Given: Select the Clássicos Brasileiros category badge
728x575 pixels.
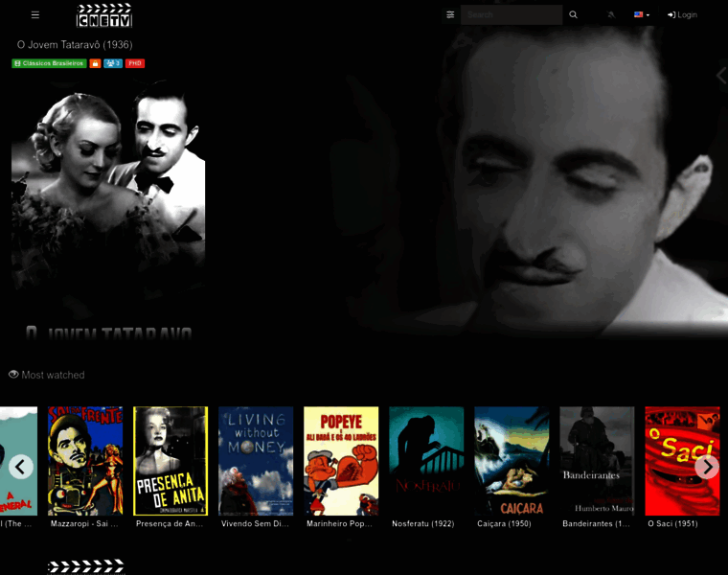Looking at the screenshot, I should click(49, 63).
